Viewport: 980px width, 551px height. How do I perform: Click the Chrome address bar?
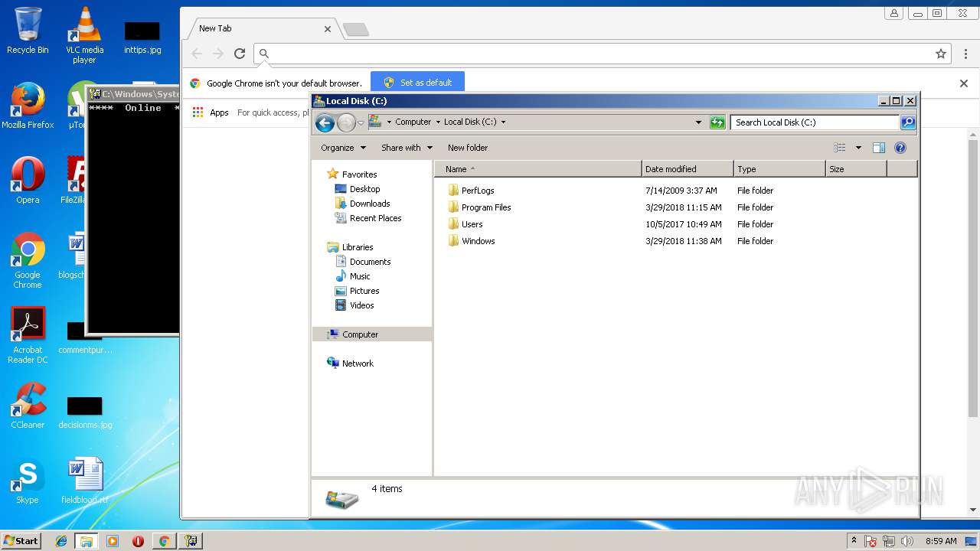(x=601, y=54)
